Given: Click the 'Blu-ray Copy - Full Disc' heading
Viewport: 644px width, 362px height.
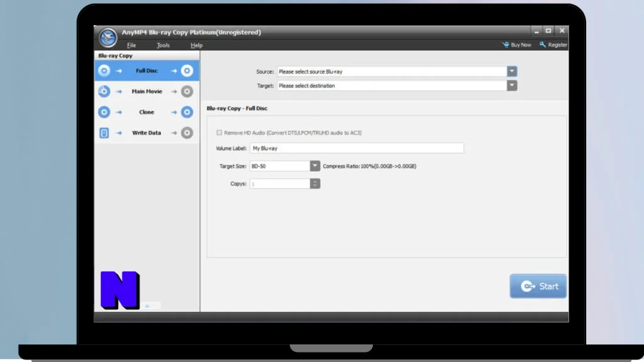Looking at the screenshot, I should 237,108.
